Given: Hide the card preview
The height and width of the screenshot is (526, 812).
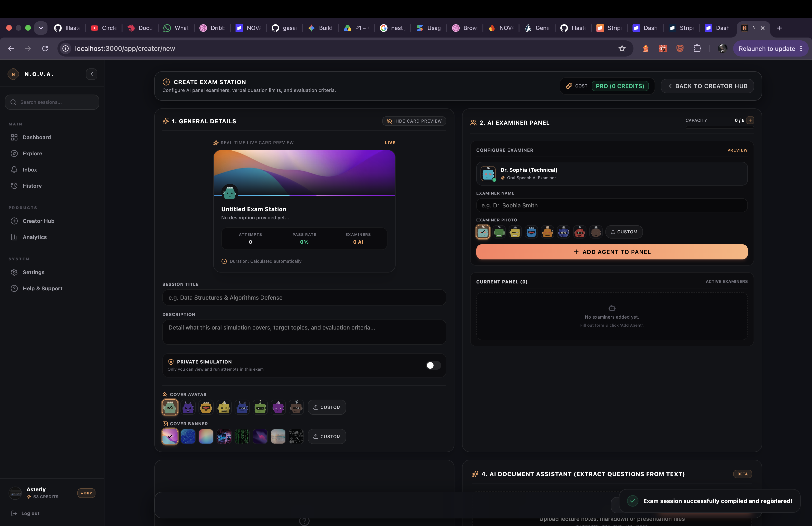Looking at the screenshot, I should pos(414,121).
